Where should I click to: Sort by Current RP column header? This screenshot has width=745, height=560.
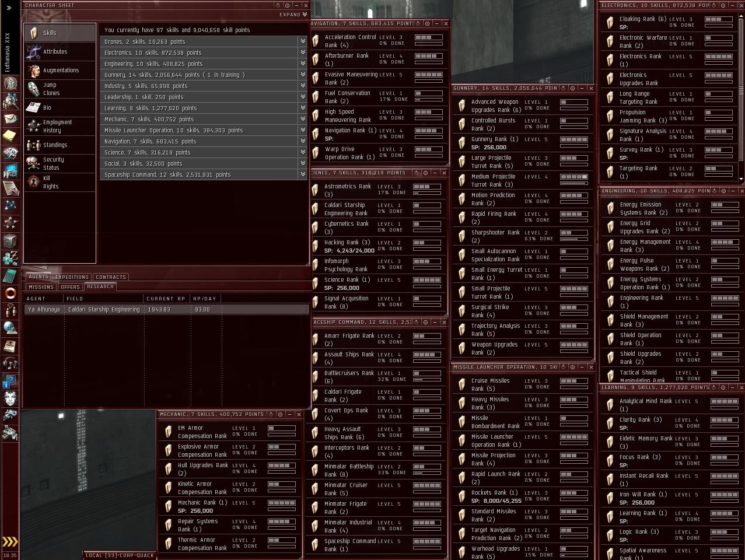(166, 299)
